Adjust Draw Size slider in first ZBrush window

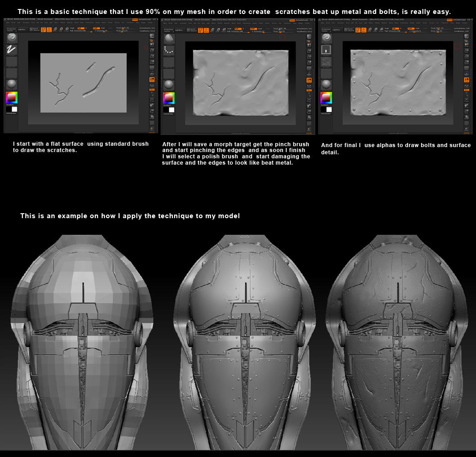(127, 31)
